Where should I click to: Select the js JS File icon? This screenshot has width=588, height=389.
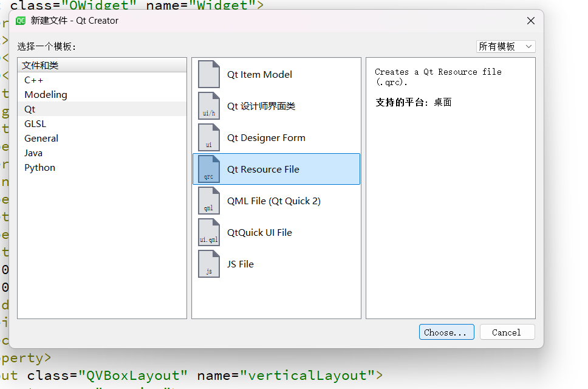209,264
